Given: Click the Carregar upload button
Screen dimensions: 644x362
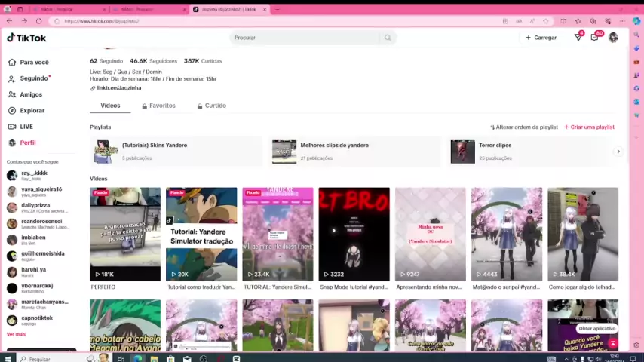Looking at the screenshot, I should point(541,38).
